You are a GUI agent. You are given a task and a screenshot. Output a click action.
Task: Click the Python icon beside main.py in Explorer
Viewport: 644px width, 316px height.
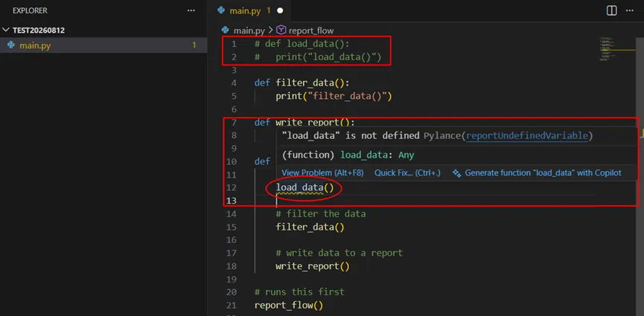pos(11,45)
